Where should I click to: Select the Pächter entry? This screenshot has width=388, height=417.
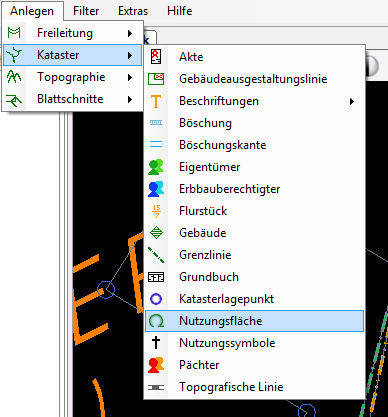point(254,365)
